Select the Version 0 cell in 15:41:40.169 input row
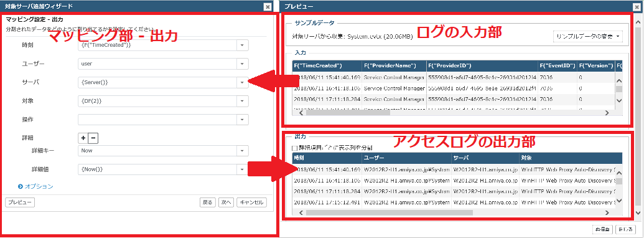Image resolution: width=644 pixels, height=238 pixels. pyautogui.click(x=595, y=77)
